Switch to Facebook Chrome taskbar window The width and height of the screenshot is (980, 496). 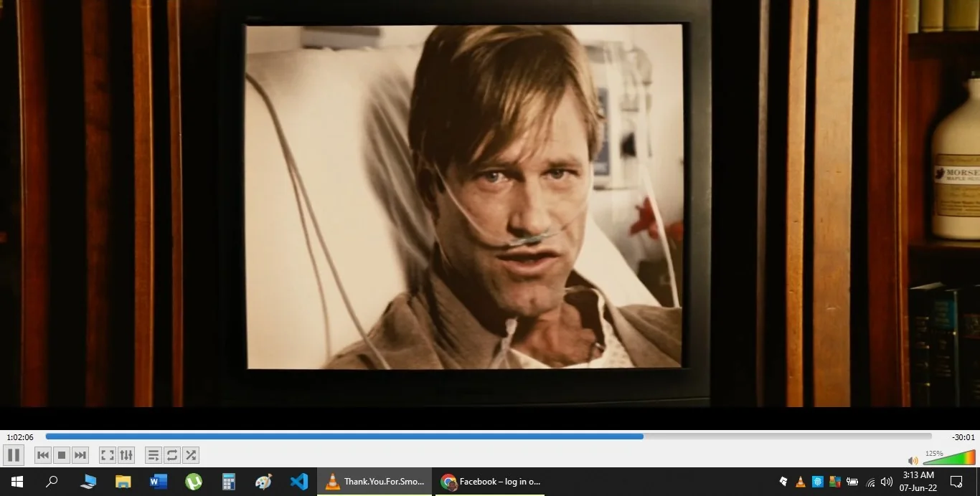pyautogui.click(x=490, y=482)
